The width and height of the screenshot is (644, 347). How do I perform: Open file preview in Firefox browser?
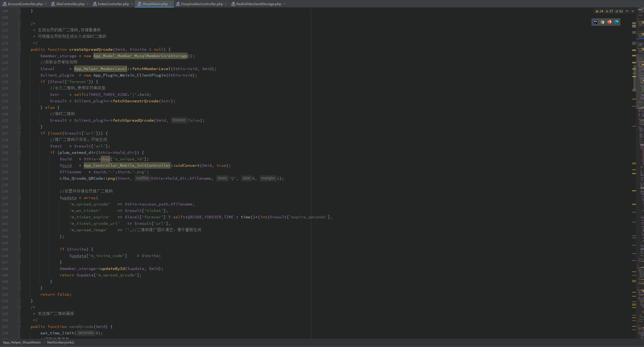[x=609, y=22]
